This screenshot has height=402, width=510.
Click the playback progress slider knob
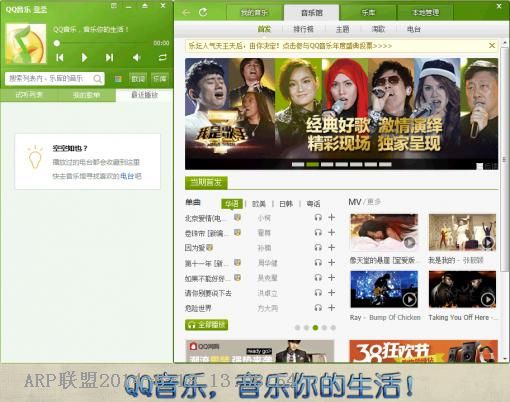pyautogui.click(x=57, y=43)
